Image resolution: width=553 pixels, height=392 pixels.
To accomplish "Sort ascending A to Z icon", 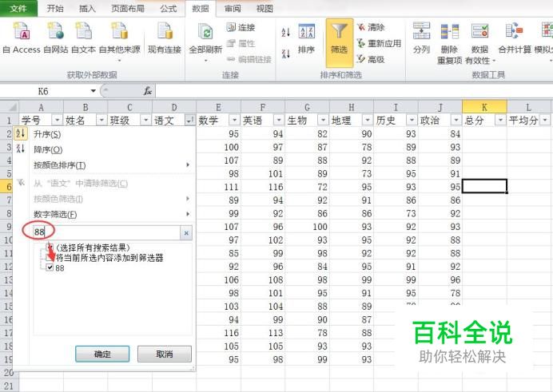I will (x=285, y=33).
